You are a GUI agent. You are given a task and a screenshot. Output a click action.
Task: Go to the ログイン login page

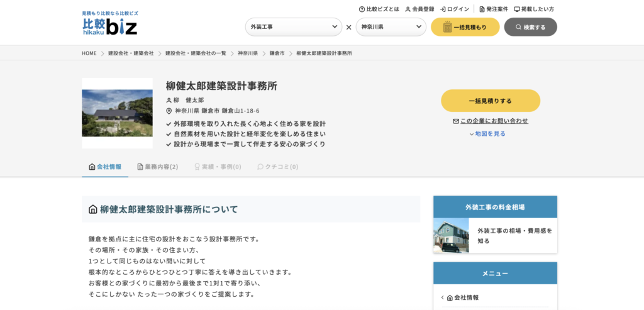(x=454, y=9)
